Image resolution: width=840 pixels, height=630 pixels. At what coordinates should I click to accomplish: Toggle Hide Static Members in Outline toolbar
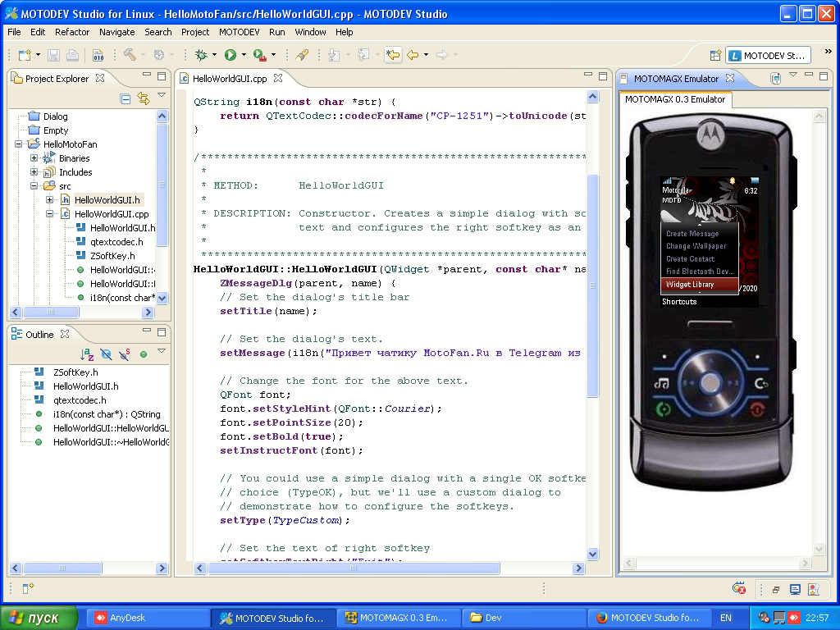click(x=125, y=354)
